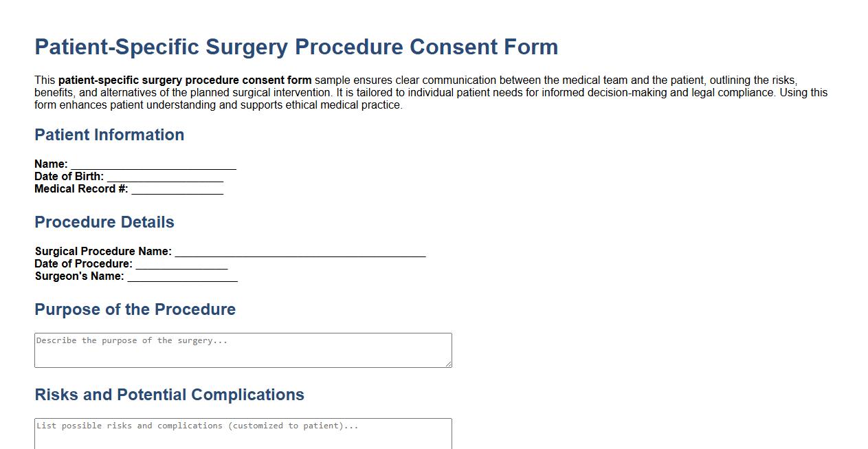This screenshot has width=868, height=449.
Task: Click the Procedure Details heading
Action: coord(104,222)
